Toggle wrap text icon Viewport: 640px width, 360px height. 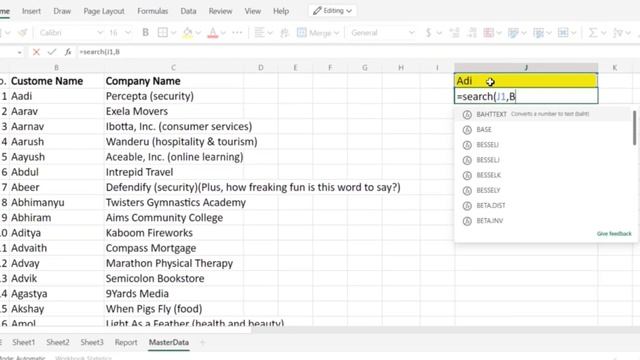(x=284, y=33)
